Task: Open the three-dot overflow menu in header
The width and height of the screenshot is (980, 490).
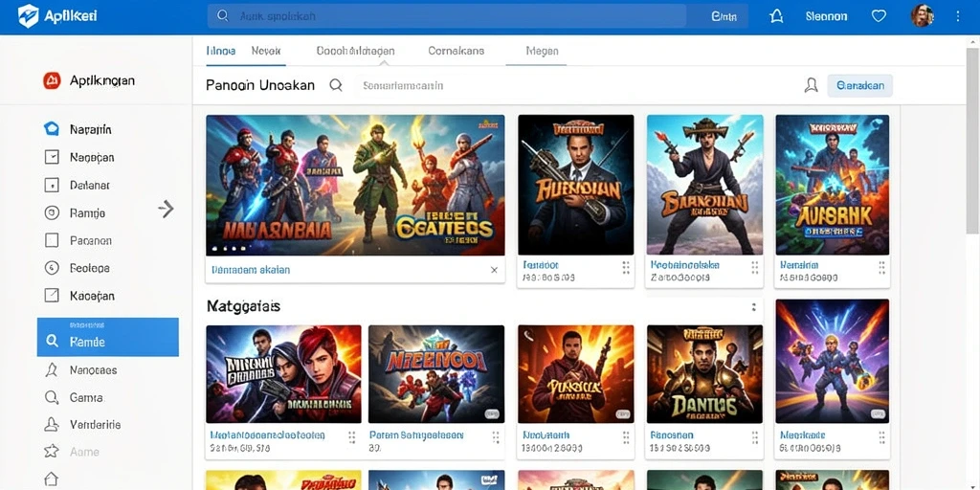Action: click(958, 17)
